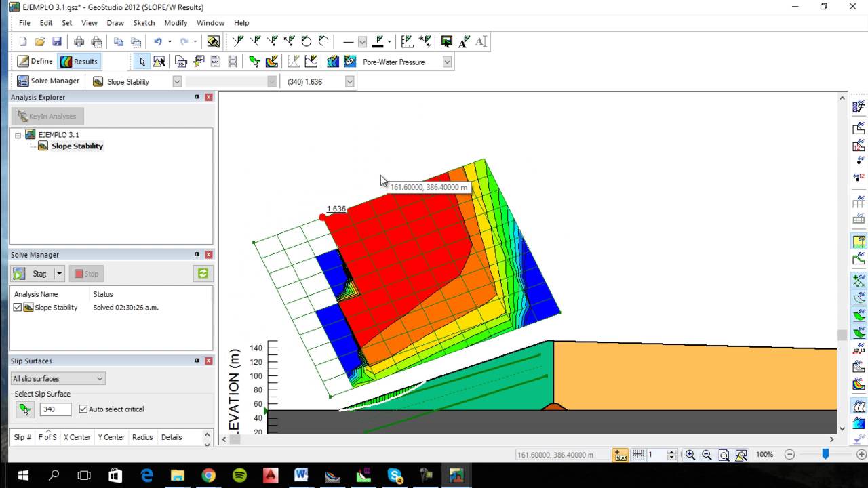Click the Zoom Out magnifier icon
Screen dimensions: 868x488
pyautogui.click(x=707, y=455)
